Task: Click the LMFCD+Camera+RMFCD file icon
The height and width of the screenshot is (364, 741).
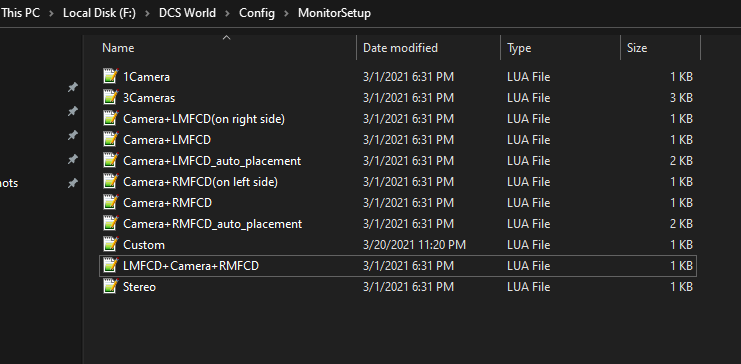Action: pyautogui.click(x=110, y=266)
